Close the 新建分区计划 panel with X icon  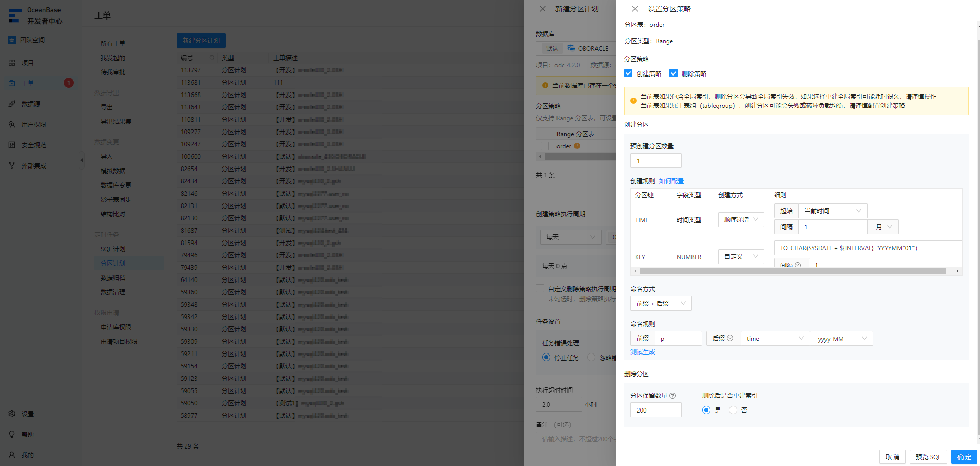[543, 9]
